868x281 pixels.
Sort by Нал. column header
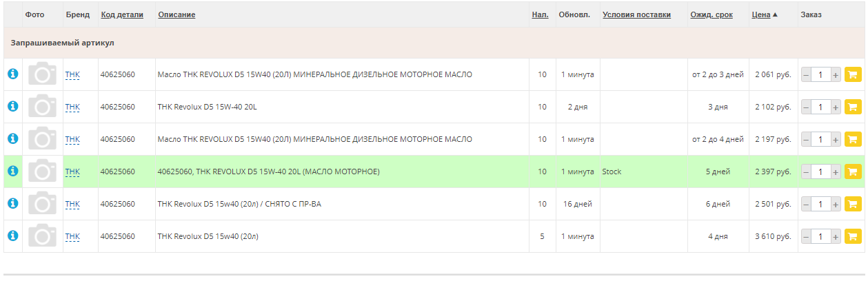point(541,14)
